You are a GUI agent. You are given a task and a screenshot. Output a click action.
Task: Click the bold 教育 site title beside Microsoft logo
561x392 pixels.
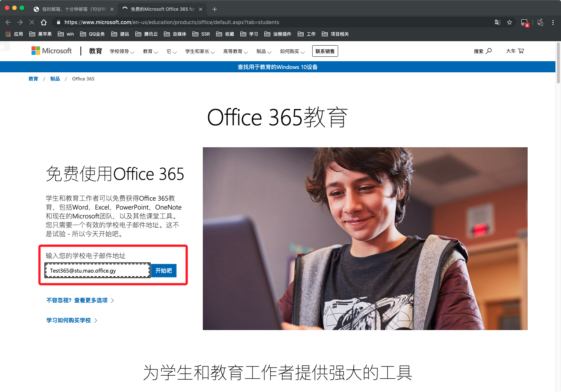[96, 51]
